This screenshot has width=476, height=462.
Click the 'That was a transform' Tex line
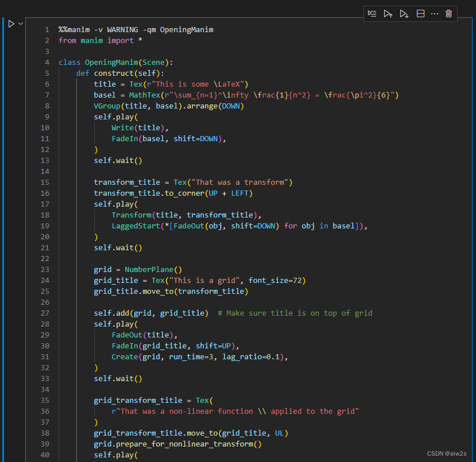[x=193, y=183]
